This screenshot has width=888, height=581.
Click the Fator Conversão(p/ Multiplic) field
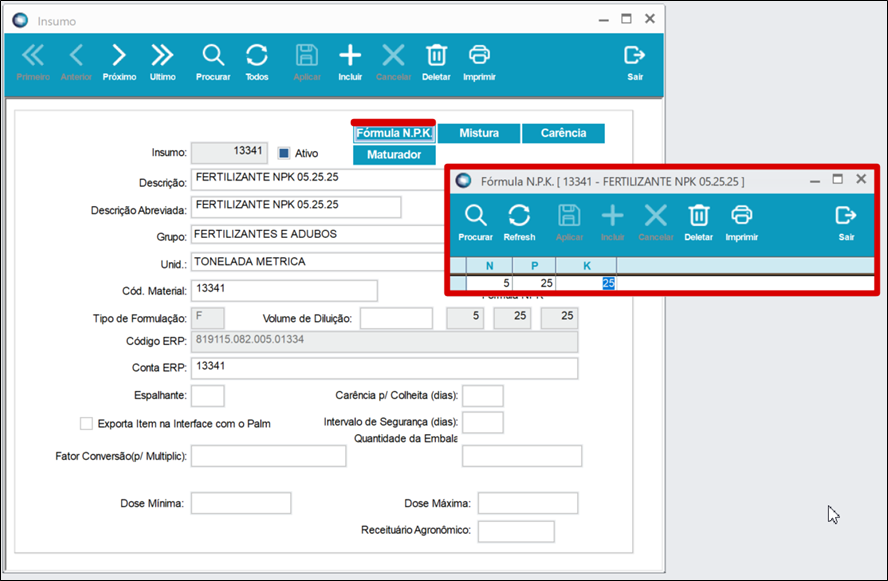(268, 456)
